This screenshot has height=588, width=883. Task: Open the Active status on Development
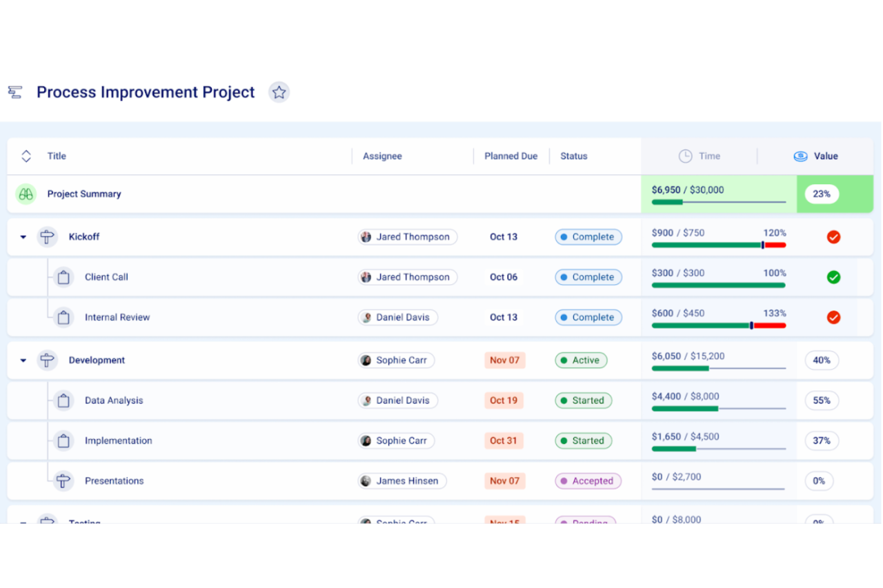tap(581, 361)
